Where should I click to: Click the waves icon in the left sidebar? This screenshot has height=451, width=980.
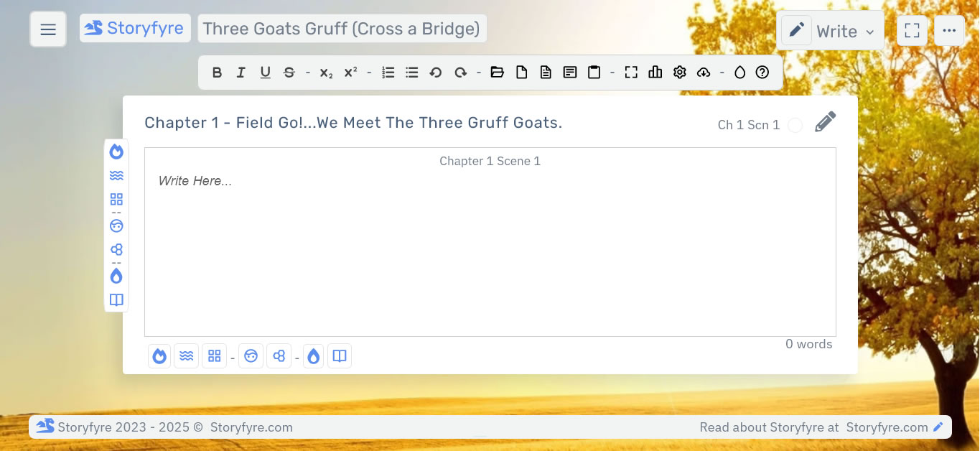pos(116,175)
